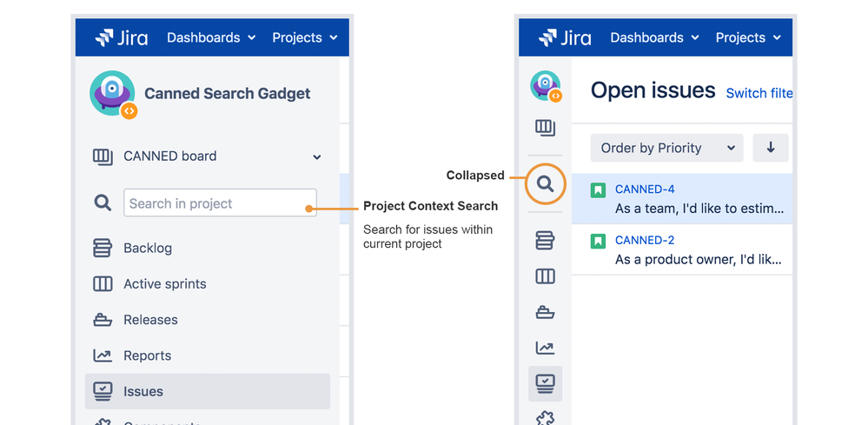Open the Dashboards menu in the right panel
Screen dimensions: 868x425
[654, 37]
